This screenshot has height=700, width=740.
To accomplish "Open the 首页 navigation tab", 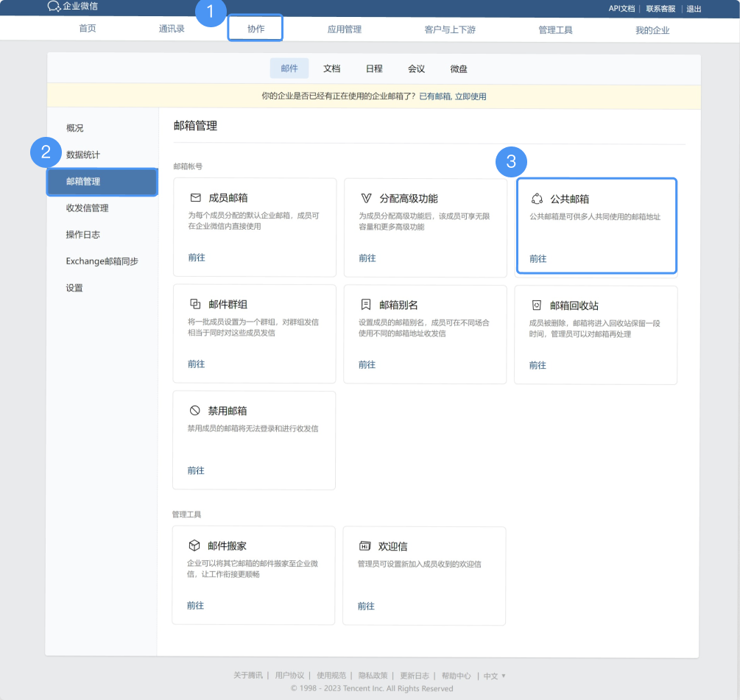I will (x=88, y=28).
